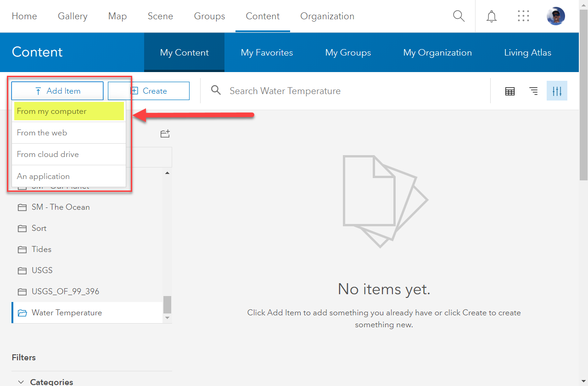The height and width of the screenshot is (386, 588).
Task: Click the folder list scrollbar thumb
Action: pos(167,304)
